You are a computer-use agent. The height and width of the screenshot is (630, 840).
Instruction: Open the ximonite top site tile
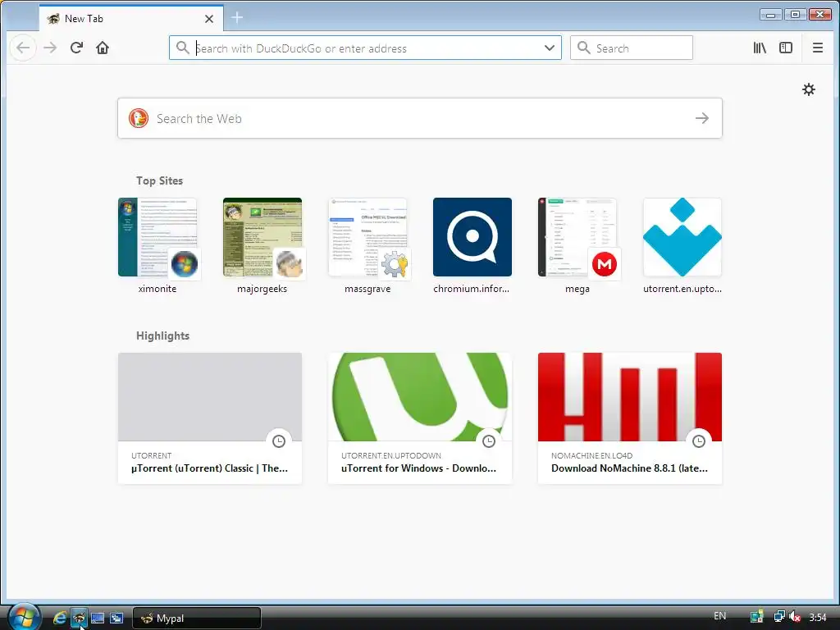coord(157,237)
